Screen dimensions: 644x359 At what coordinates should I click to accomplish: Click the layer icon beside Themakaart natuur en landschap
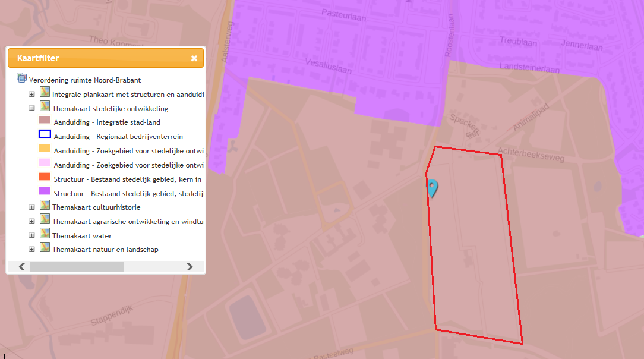click(x=45, y=247)
